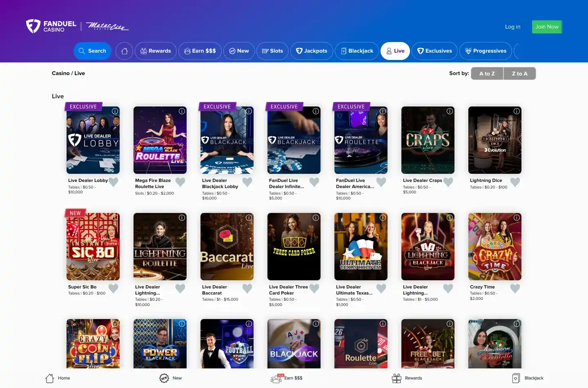Switch to Earn $$$ top nav tab

click(x=200, y=51)
